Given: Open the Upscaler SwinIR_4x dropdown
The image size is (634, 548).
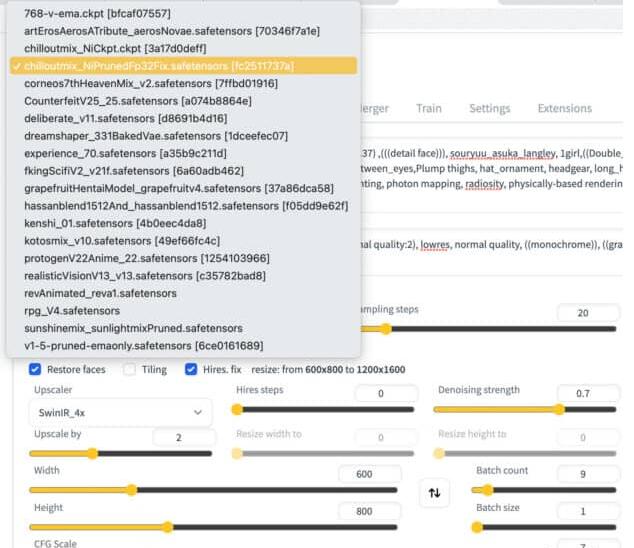Looking at the screenshot, I should click(x=120, y=413).
